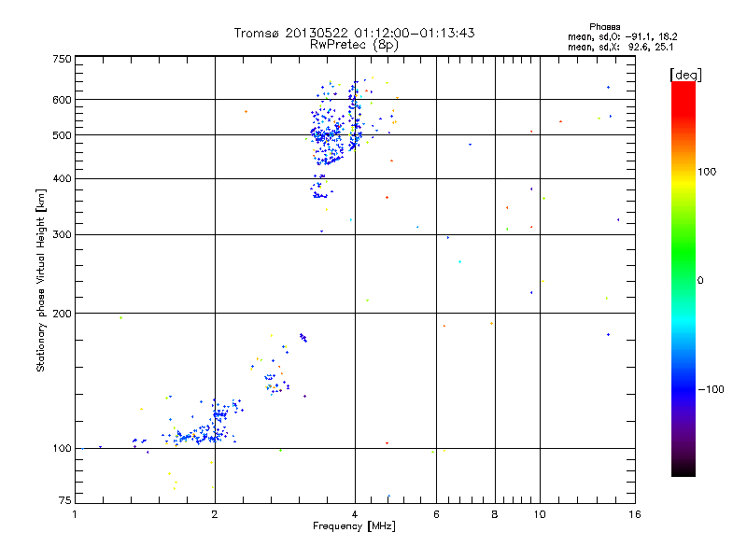Click the y-axis '300' tick label
The width and height of the screenshot is (747, 560).
[62, 235]
